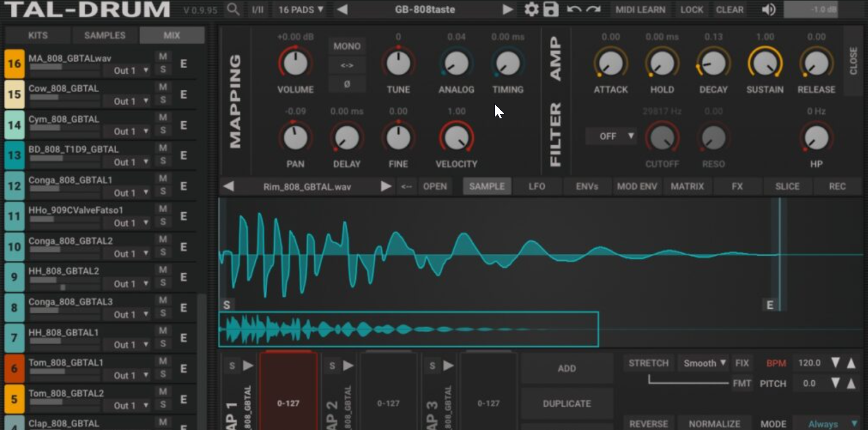Open the Smooth stretch mode dropdown

coord(703,363)
